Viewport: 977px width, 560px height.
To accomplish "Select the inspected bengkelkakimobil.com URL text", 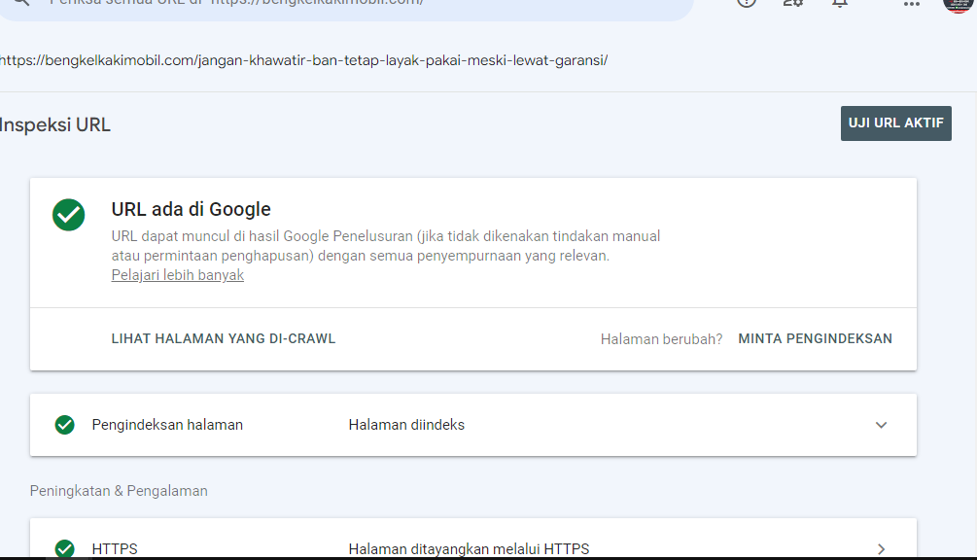I will click(x=303, y=60).
